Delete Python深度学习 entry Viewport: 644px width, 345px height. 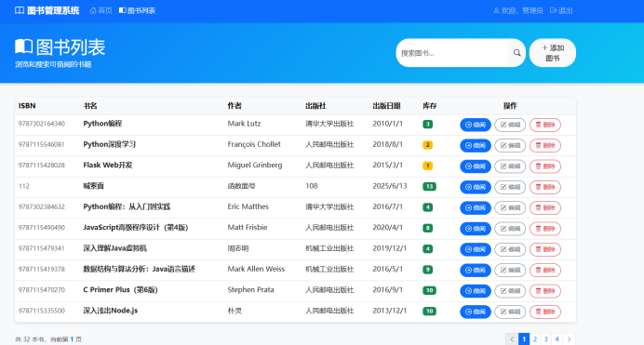[x=545, y=145]
